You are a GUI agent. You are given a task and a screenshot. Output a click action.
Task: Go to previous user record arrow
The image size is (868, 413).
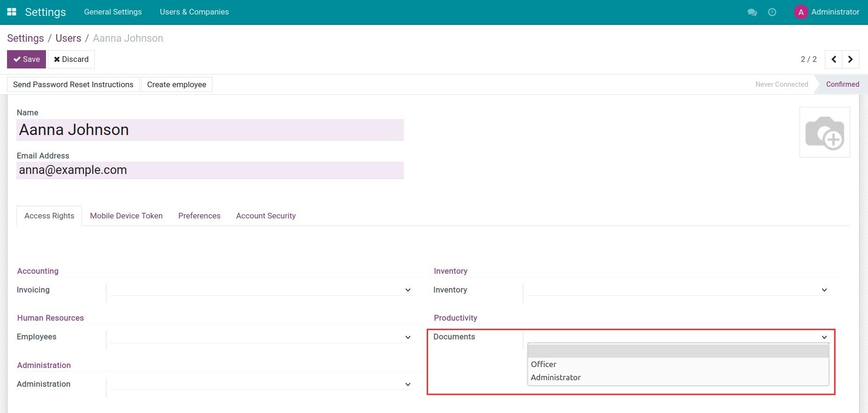(834, 60)
